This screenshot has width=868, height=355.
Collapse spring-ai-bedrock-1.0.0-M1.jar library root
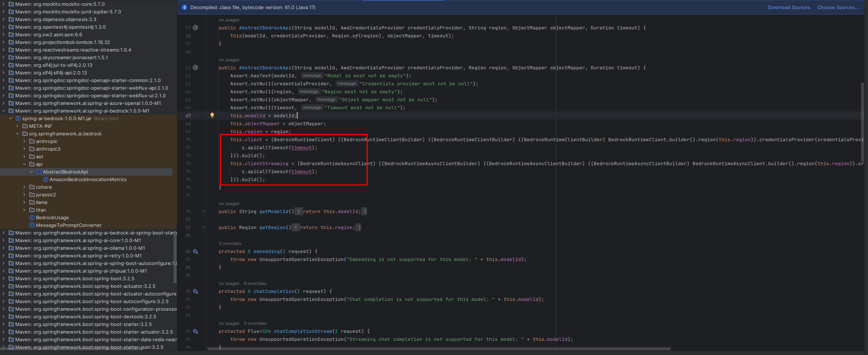point(11,118)
